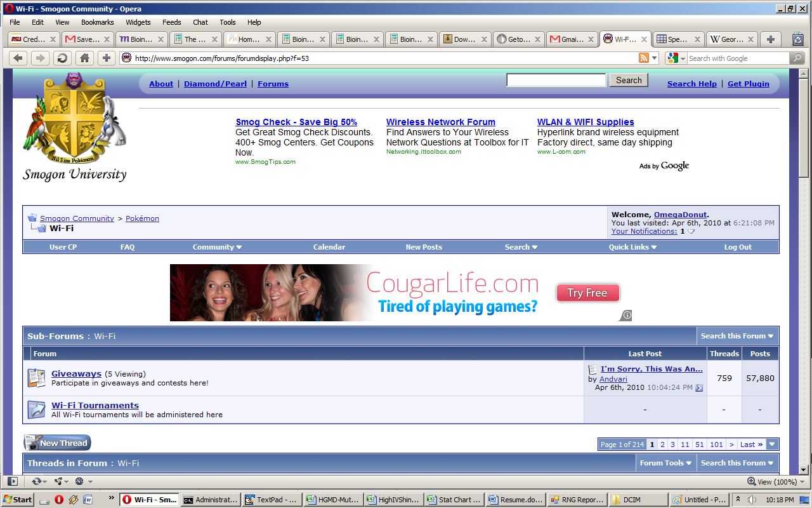812x508 pixels.
Task: Open the Feeds menu
Action: [x=171, y=22]
